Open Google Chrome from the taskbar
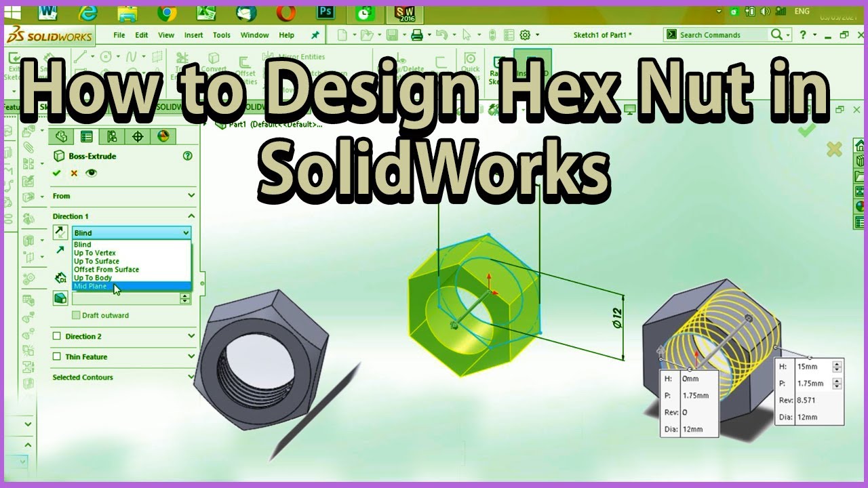The image size is (868, 488). (167, 13)
